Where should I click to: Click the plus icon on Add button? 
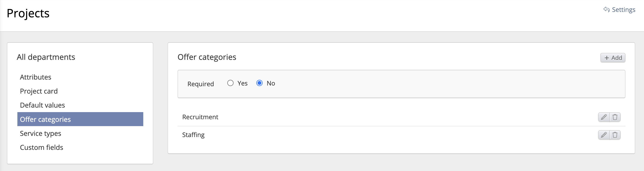[606, 58]
